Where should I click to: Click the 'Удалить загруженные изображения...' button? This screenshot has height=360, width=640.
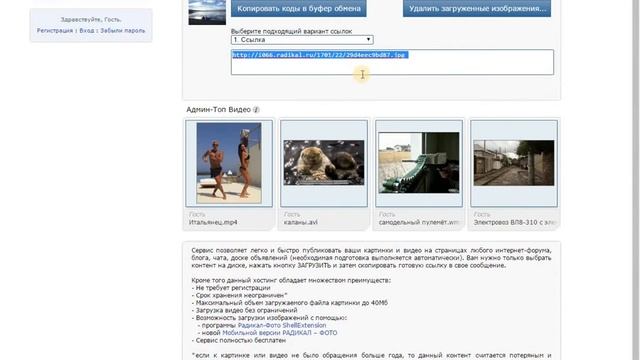point(477,8)
